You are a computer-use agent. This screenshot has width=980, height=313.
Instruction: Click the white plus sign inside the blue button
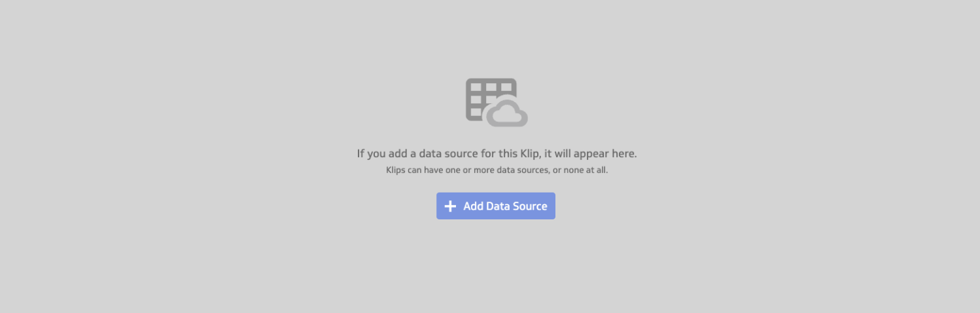tap(450, 206)
